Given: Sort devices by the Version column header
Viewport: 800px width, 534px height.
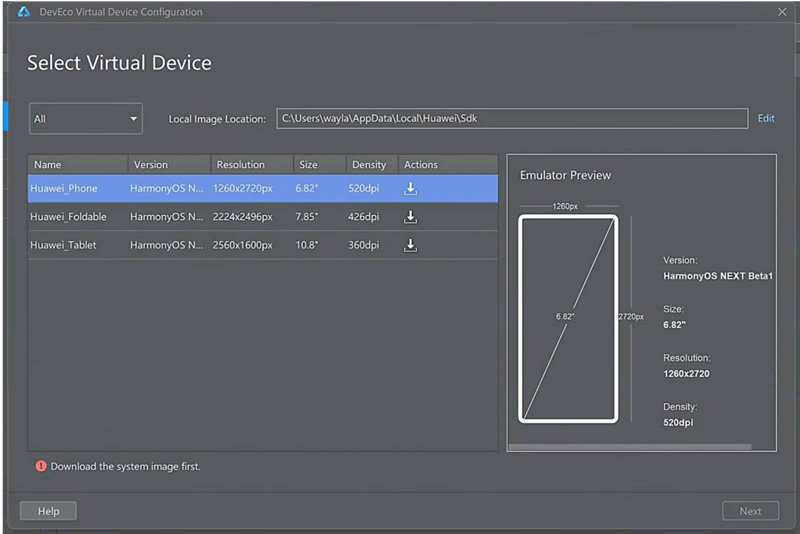Looking at the screenshot, I should (x=169, y=164).
